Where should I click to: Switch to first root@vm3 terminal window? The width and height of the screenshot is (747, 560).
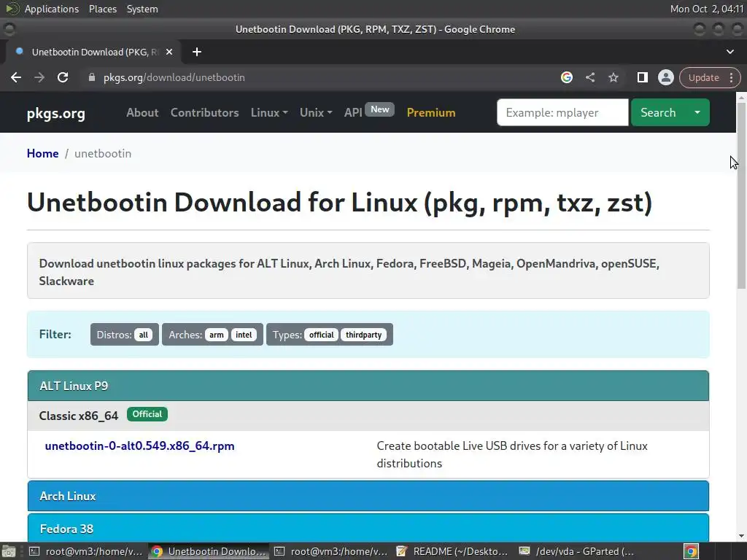pos(86,551)
